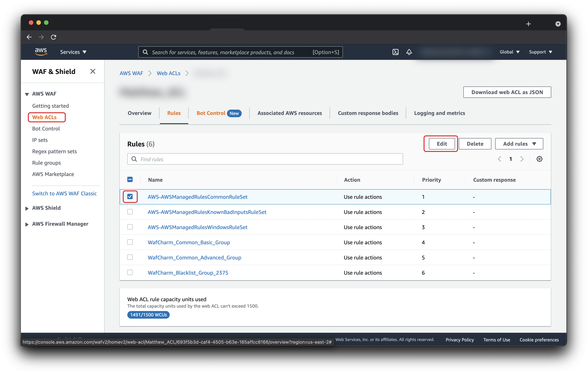Open the Services dropdown menu
Screen dimensions: 588x374
73,52
